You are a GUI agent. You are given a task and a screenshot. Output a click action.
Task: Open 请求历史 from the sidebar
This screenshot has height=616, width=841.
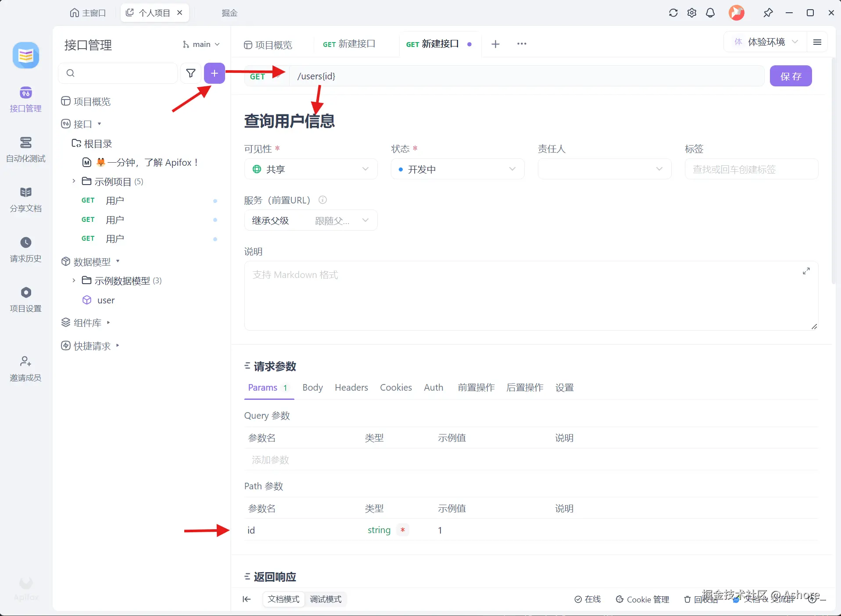[25, 249]
